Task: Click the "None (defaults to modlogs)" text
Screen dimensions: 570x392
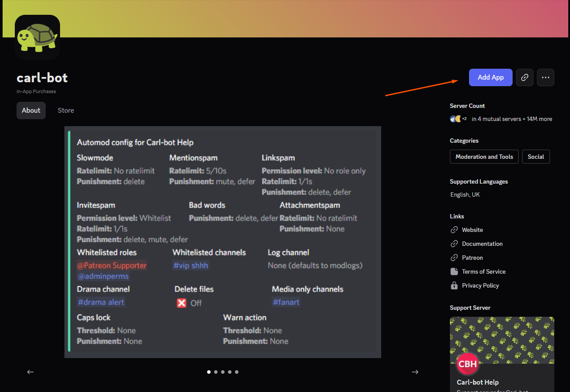Action: coord(315,265)
